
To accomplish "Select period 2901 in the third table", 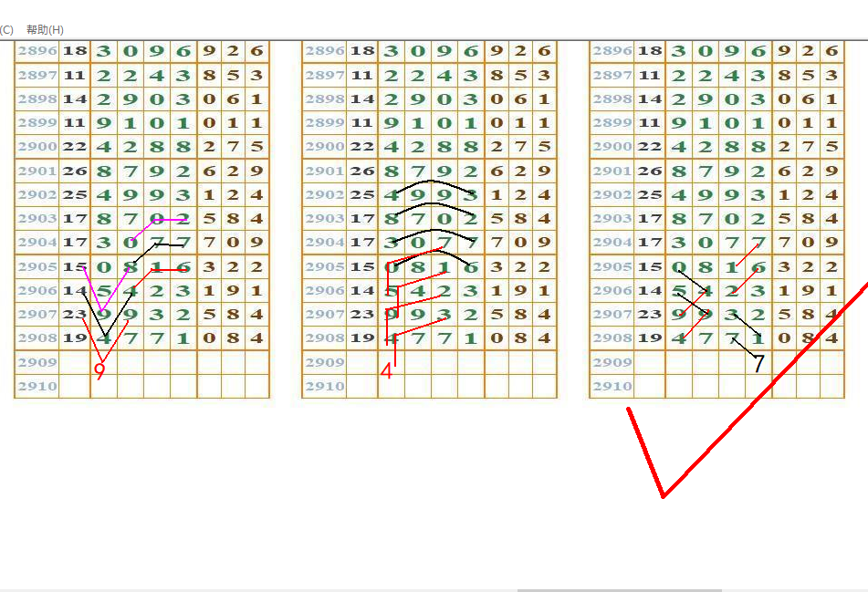I will (x=612, y=171).
